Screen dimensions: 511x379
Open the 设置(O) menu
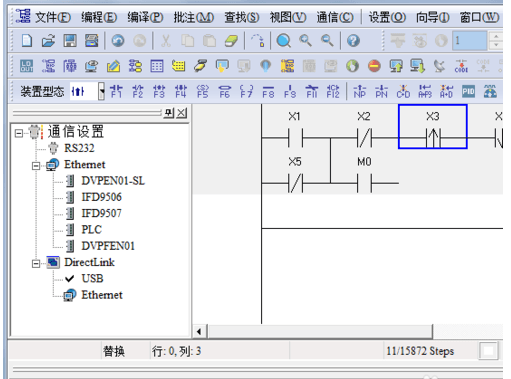click(x=387, y=17)
